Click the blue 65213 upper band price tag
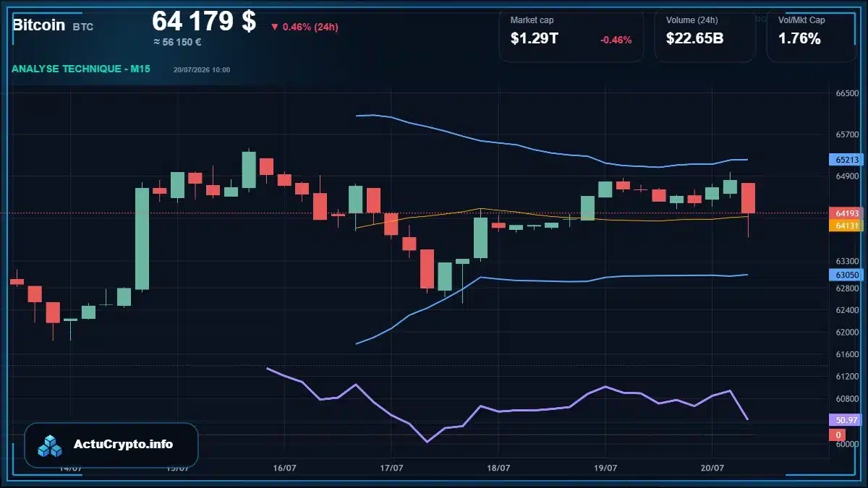The width and height of the screenshot is (868, 488). 847,160
